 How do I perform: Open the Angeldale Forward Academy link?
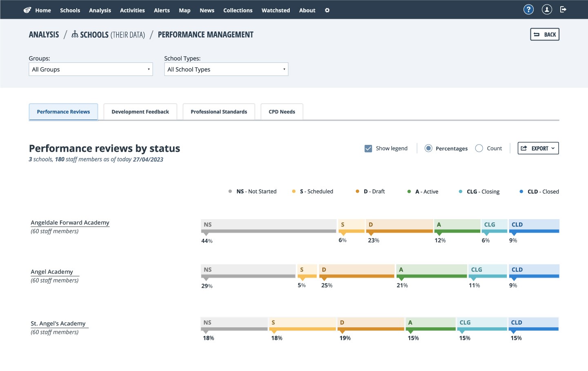pos(70,222)
